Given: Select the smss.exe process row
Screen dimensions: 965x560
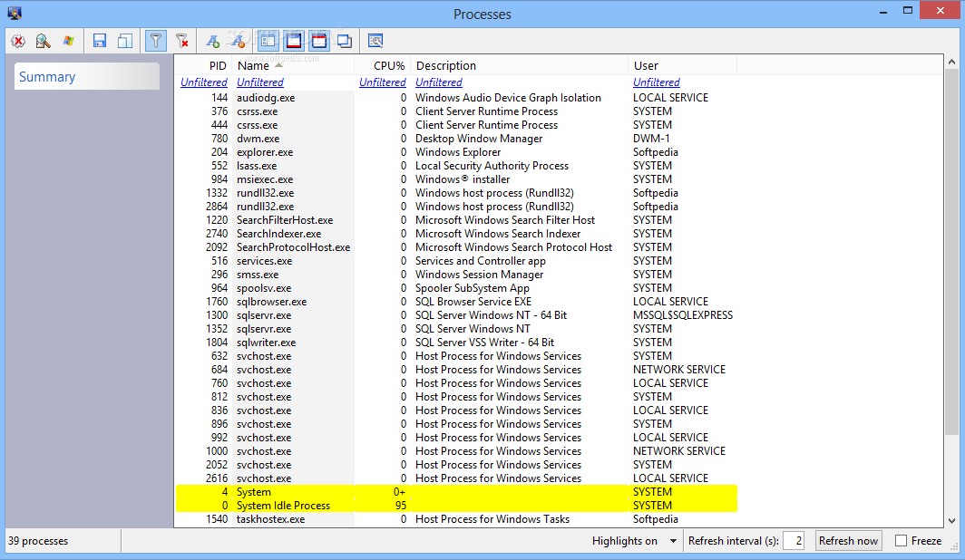Looking at the screenshot, I should pos(456,275).
